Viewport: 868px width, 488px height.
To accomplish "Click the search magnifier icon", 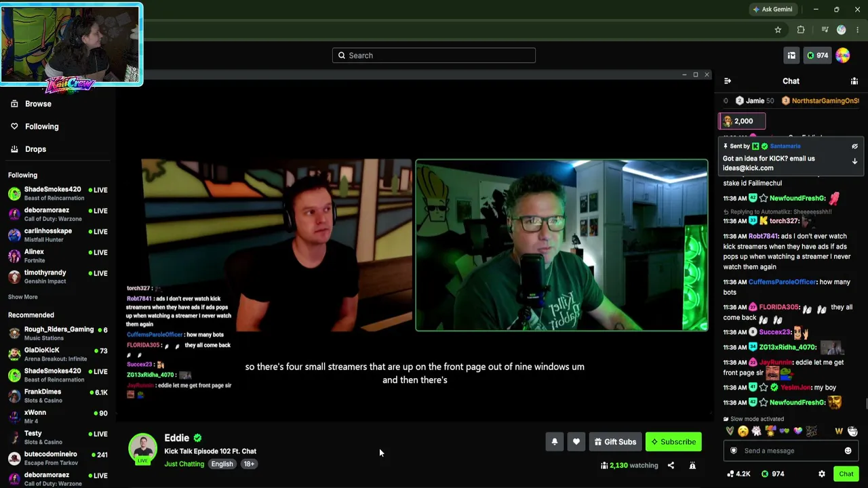I will (x=342, y=56).
